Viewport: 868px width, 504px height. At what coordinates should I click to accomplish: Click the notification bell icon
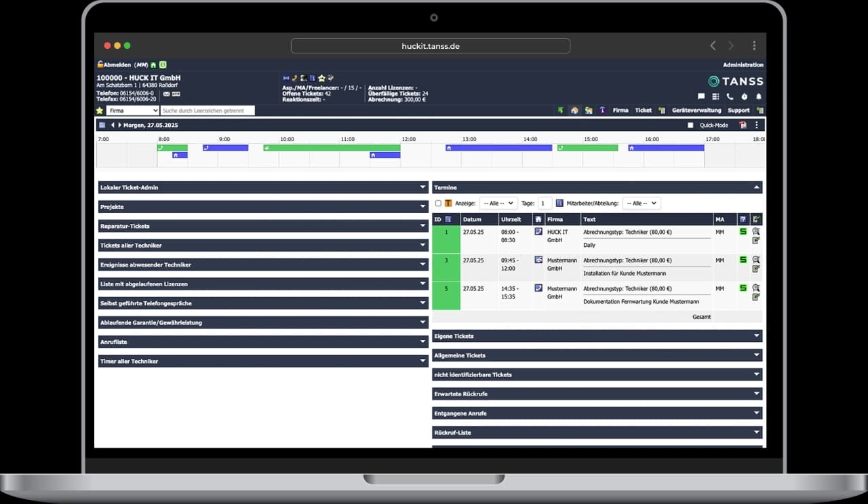tap(759, 97)
